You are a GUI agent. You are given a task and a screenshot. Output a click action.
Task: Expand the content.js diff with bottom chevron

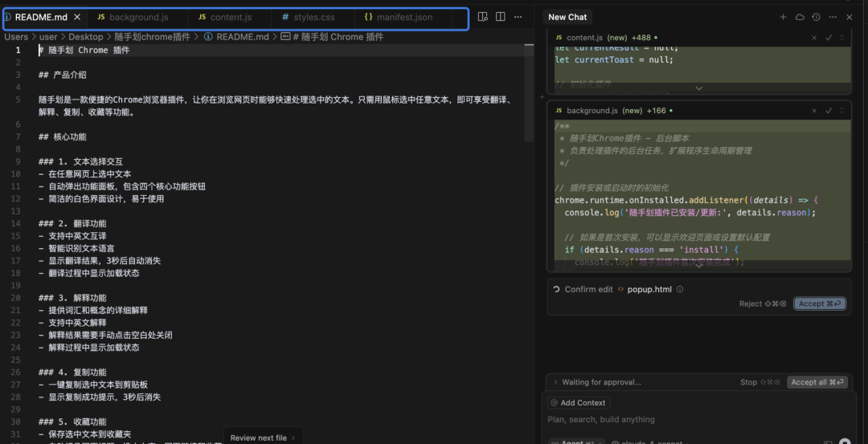coord(698,88)
